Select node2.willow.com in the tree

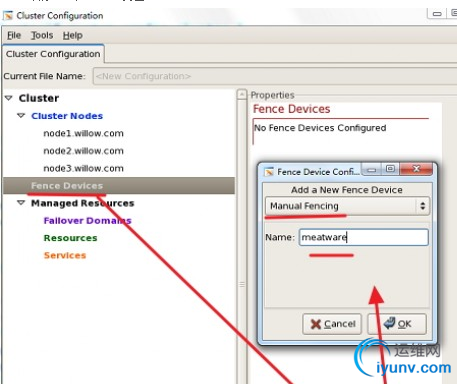pos(84,151)
